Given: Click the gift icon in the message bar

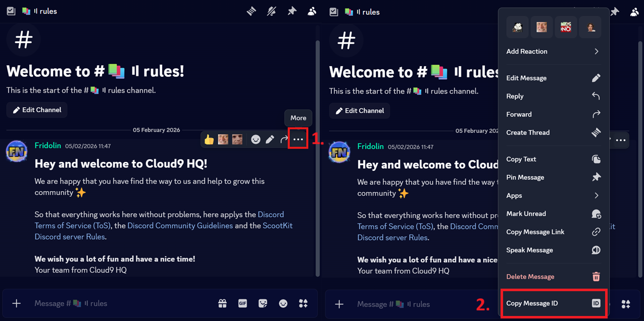Looking at the screenshot, I should click(x=222, y=303).
